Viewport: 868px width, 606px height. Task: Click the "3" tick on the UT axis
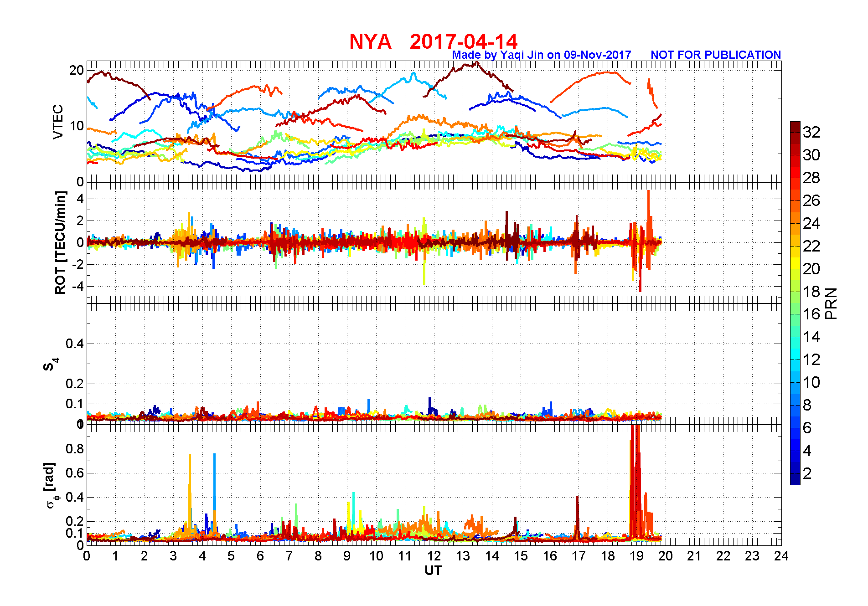point(173,556)
